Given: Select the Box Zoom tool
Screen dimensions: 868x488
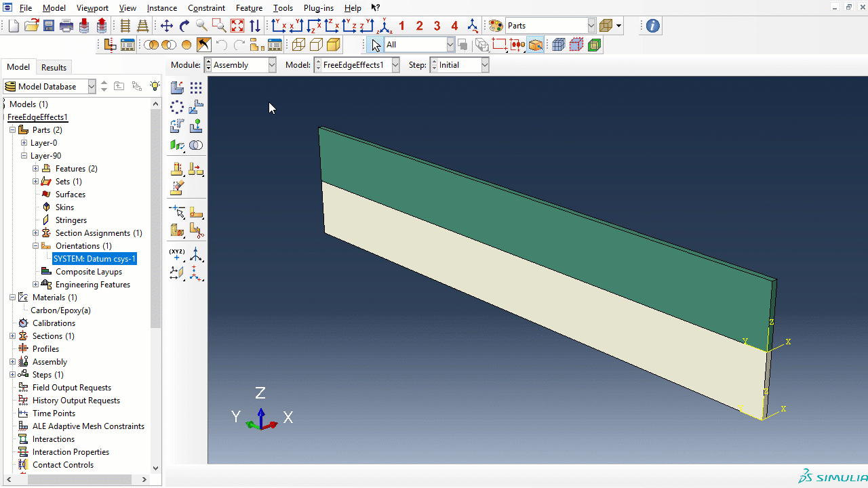Looking at the screenshot, I should coord(219,26).
